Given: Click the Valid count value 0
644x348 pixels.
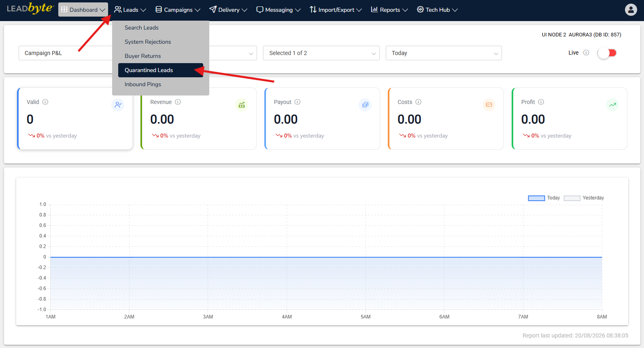Looking at the screenshot, I should tap(30, 119).
